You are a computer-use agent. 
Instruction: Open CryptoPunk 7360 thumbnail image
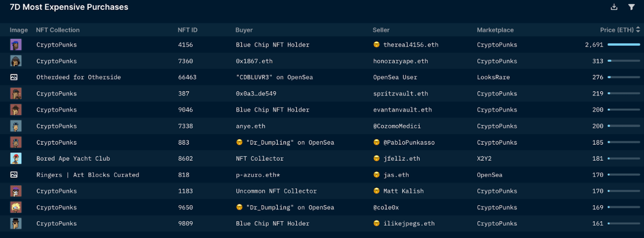tap(16, 61)
